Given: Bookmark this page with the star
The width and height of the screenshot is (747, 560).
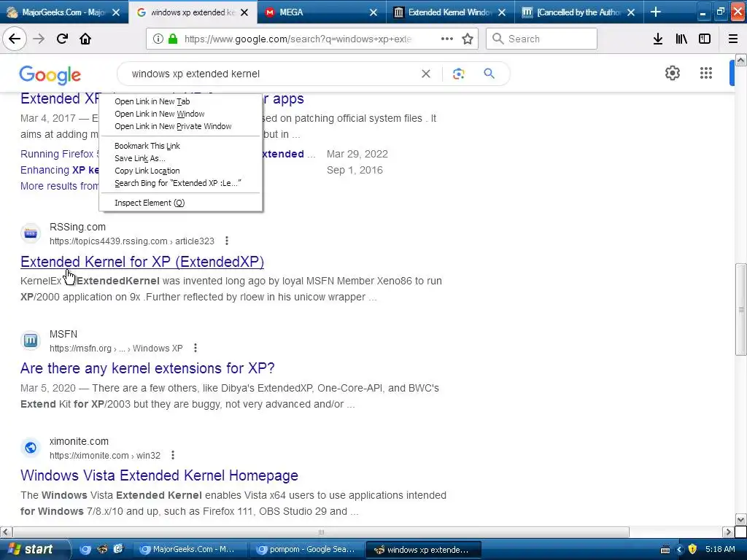Looking at the screenshot, I should (x=468, y=39).
